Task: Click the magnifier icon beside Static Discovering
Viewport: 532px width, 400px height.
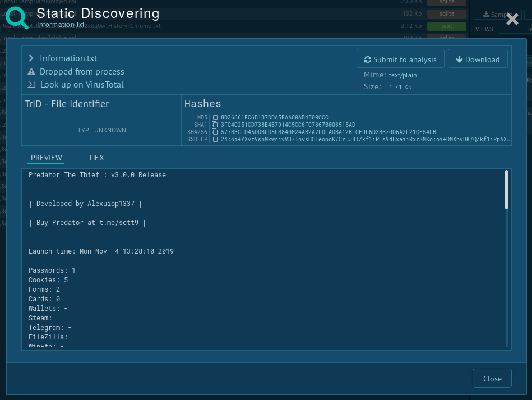Action: [17, 18]
